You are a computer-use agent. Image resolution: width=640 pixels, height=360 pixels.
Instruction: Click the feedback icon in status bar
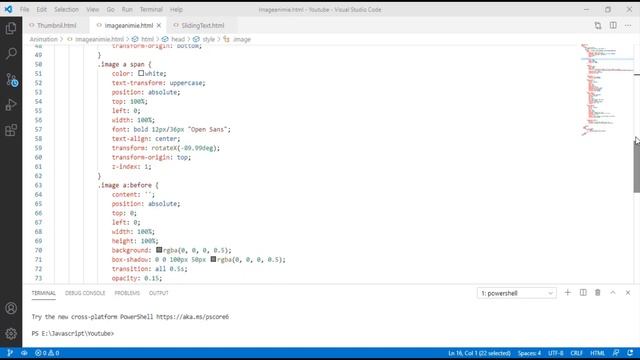tap(616, 353)
